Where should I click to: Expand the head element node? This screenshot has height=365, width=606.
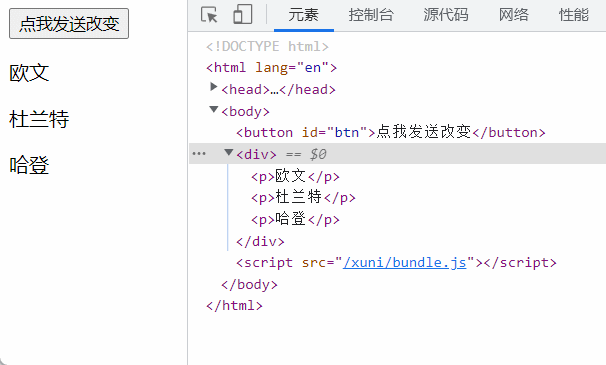(x=213, y=87)
